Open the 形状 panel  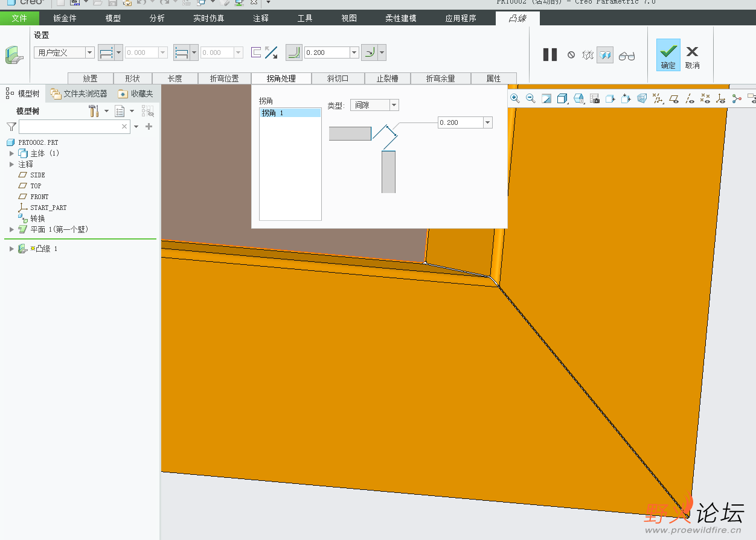point(132,78)
